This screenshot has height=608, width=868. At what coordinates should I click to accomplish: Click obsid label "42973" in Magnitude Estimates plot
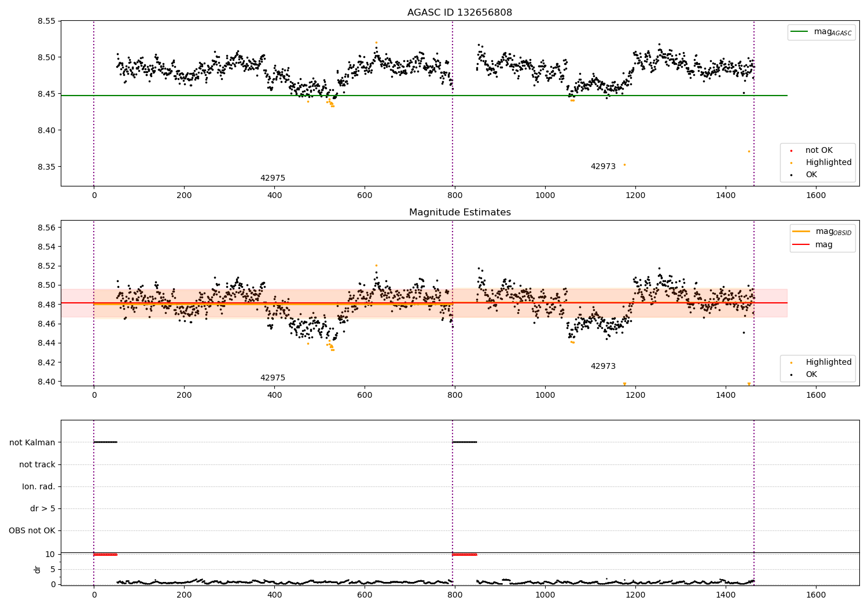(x=603, y=367)
